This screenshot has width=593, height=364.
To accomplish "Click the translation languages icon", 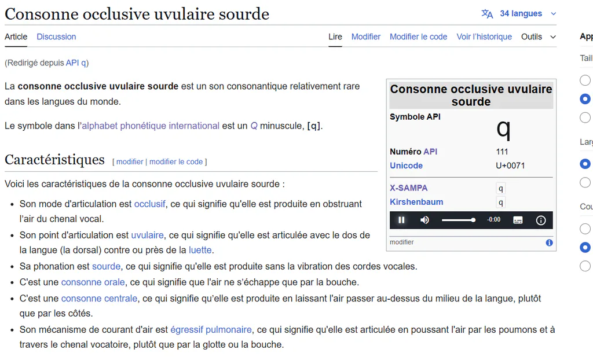I will click(x=487, y=14).
